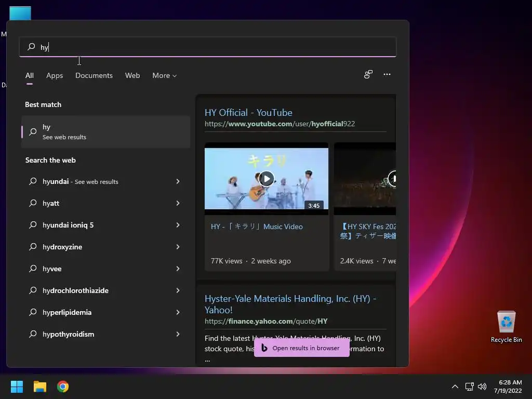Select the "hyundai ioniq 5" suggestion text
Viewport: 532px width, 399px height.
click(68, 225)
